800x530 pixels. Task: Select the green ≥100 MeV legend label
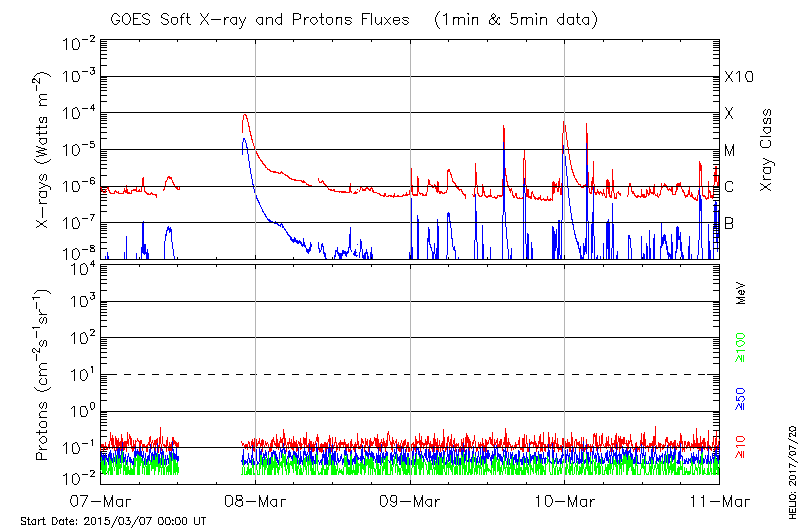741,346
